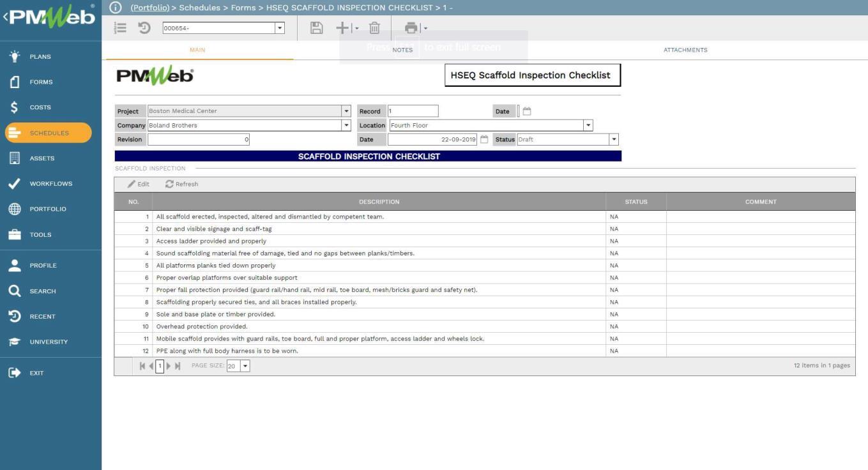Sort by the Description column header
Image resolution: width=868 pixels, height=470 pixels.
379,202
